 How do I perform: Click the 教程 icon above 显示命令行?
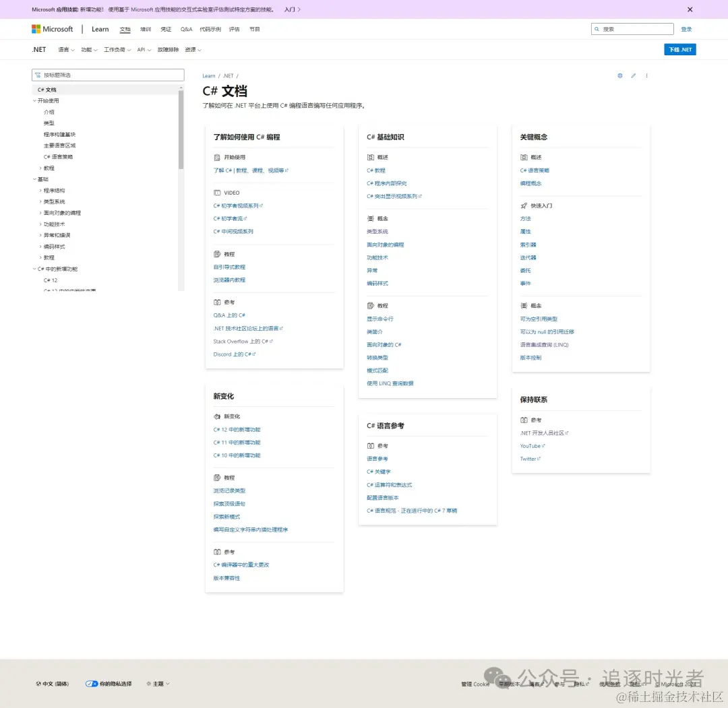(x=370, y=306)
